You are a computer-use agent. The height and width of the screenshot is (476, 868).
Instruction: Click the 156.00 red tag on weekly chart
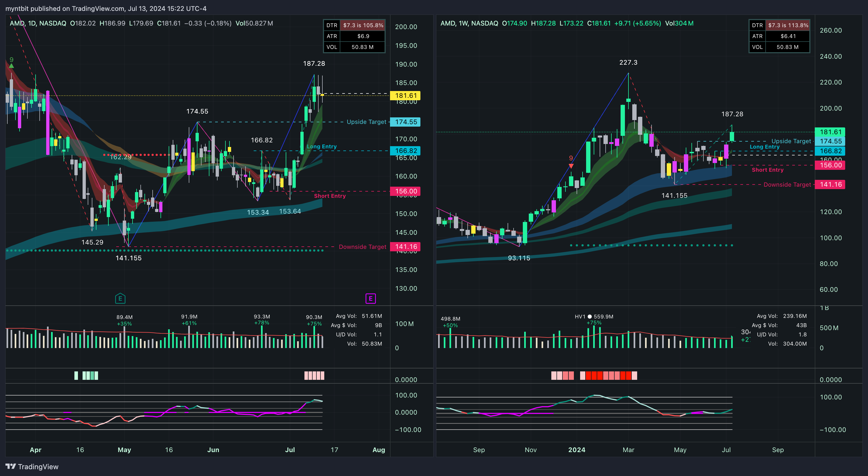pos(830,165)
